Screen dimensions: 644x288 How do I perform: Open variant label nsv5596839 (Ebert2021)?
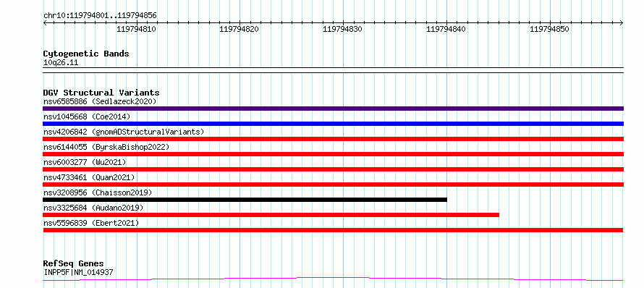[x=91, y=223]
